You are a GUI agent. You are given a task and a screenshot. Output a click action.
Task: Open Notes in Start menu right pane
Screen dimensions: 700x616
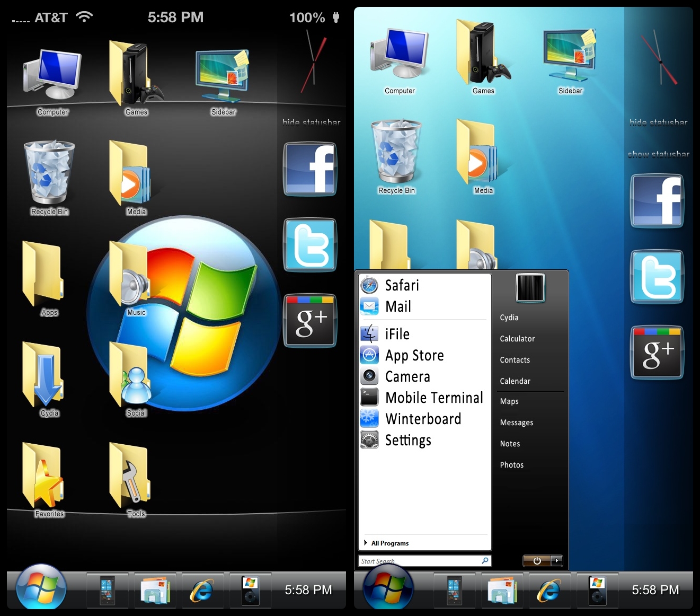pos(510,444)
